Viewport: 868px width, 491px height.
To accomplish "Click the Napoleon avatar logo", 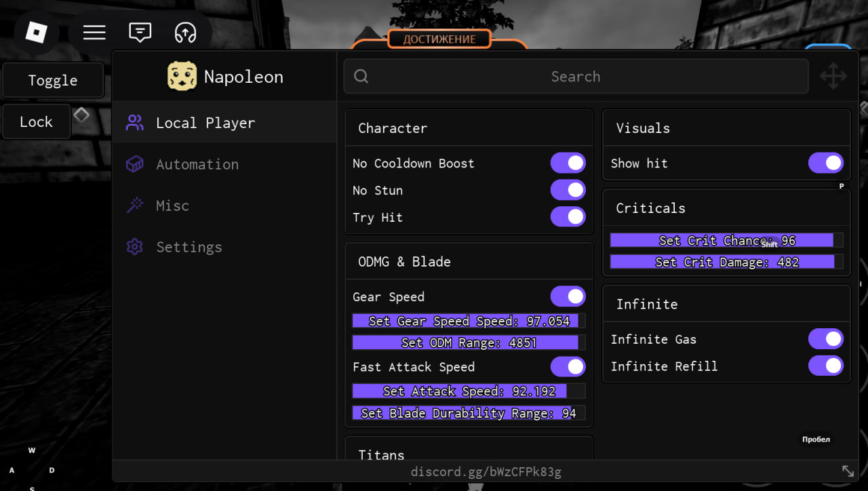I will click(182, 77).
